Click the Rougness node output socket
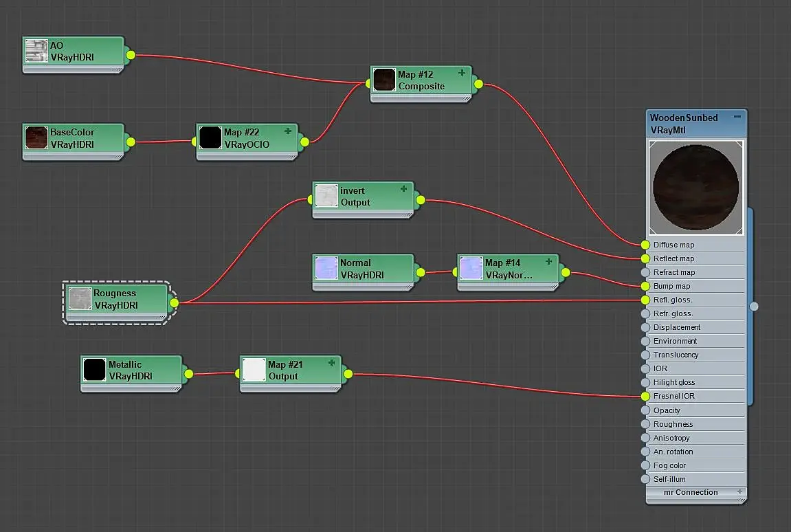Image resolution: width=791 pixels, height=532 pixels. tap(174, 303)
